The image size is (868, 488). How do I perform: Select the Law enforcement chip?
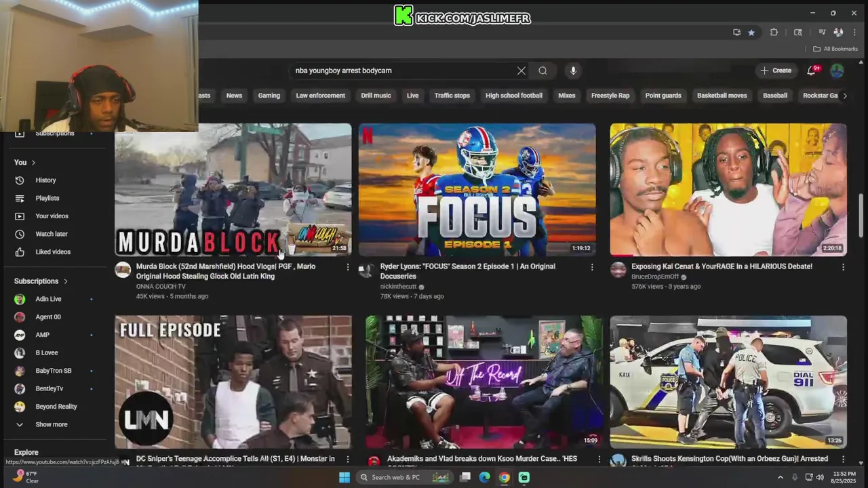click(x=320, y=96)
